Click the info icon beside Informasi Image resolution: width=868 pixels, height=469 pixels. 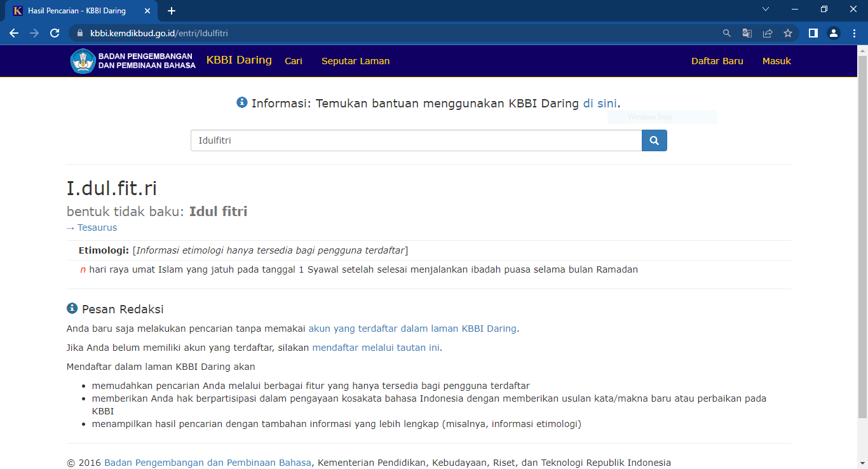(x=242, y=102)
